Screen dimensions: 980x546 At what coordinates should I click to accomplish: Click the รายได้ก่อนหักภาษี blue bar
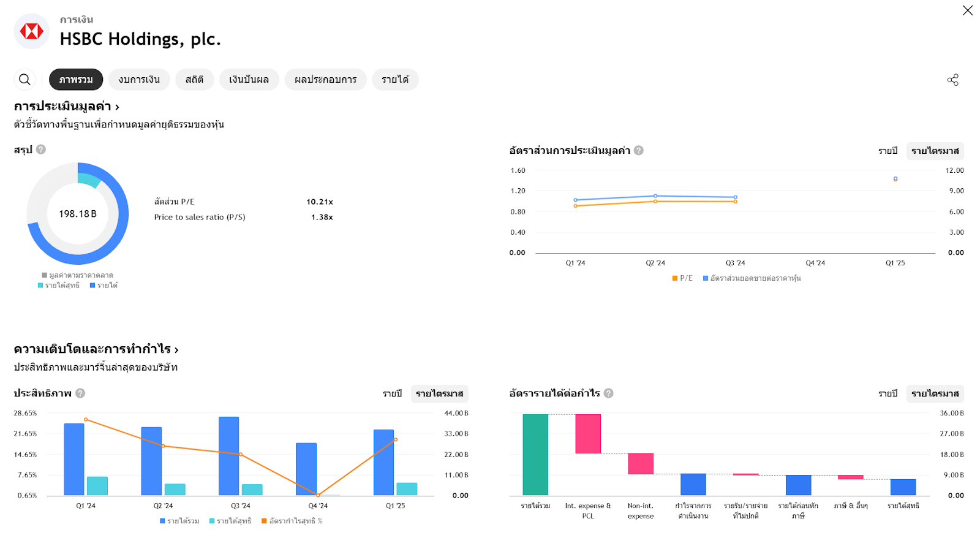799,485
